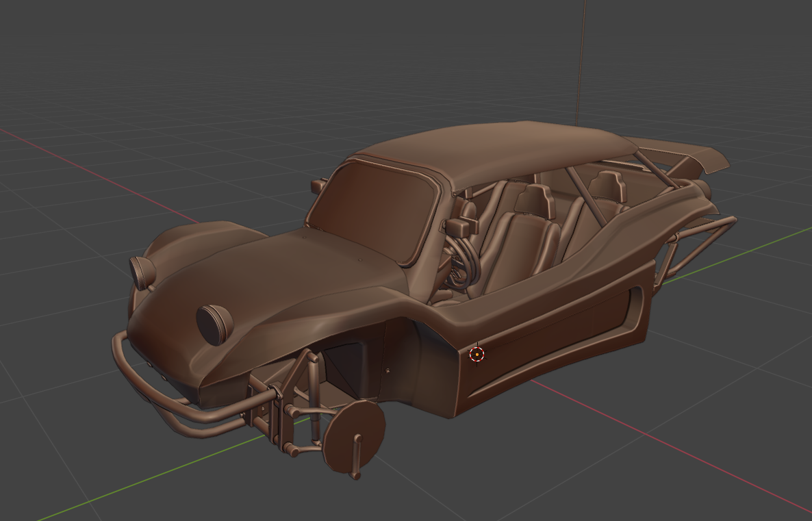Select the side mirror beside the windshield
This screenshot has height=521, width=812.
pyautogui.click(x=462, y=227)
